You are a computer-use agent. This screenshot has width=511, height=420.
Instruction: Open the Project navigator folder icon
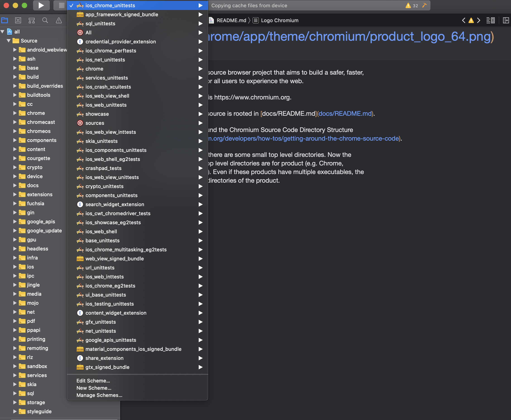tap(5, 21)
